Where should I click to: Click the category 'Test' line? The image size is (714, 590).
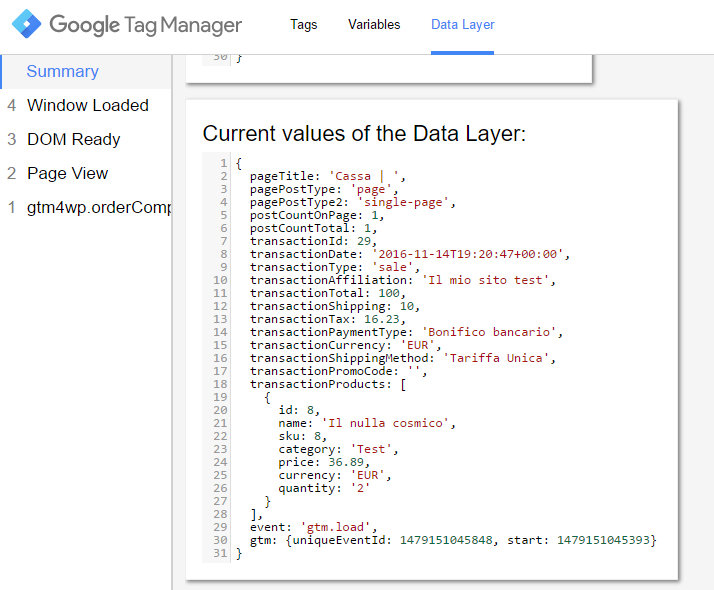pos(338,449)
